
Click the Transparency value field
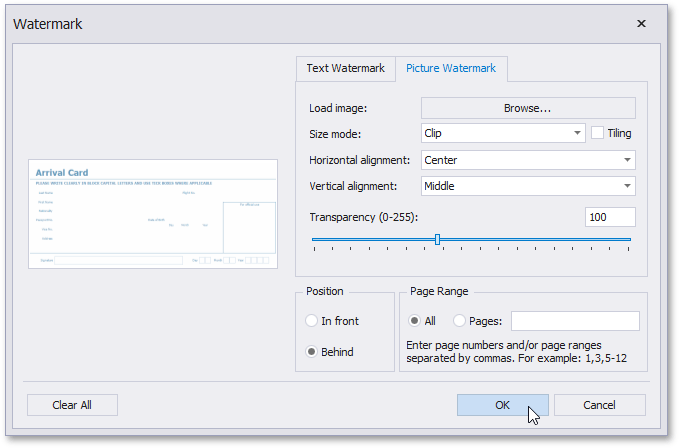click(x=610, y=217)
